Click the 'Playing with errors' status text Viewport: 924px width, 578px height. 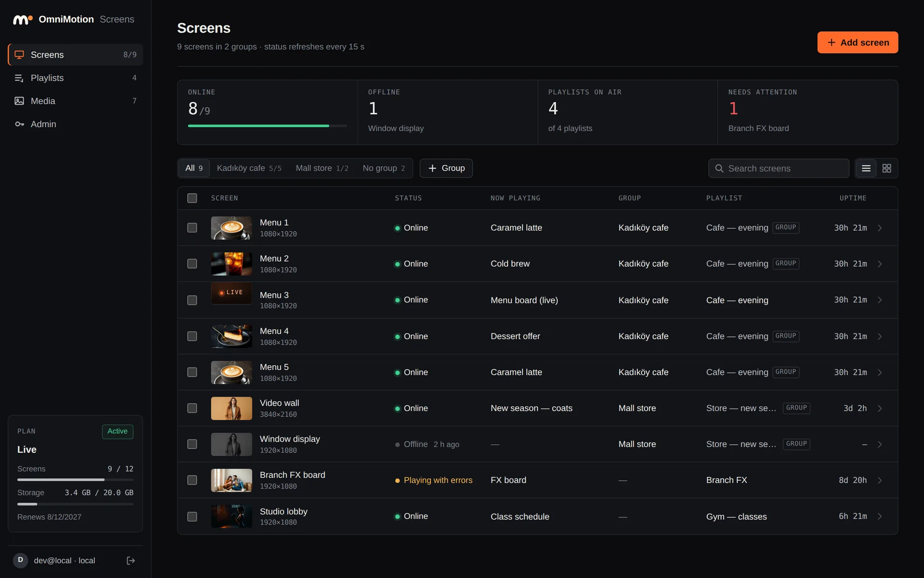438,480
